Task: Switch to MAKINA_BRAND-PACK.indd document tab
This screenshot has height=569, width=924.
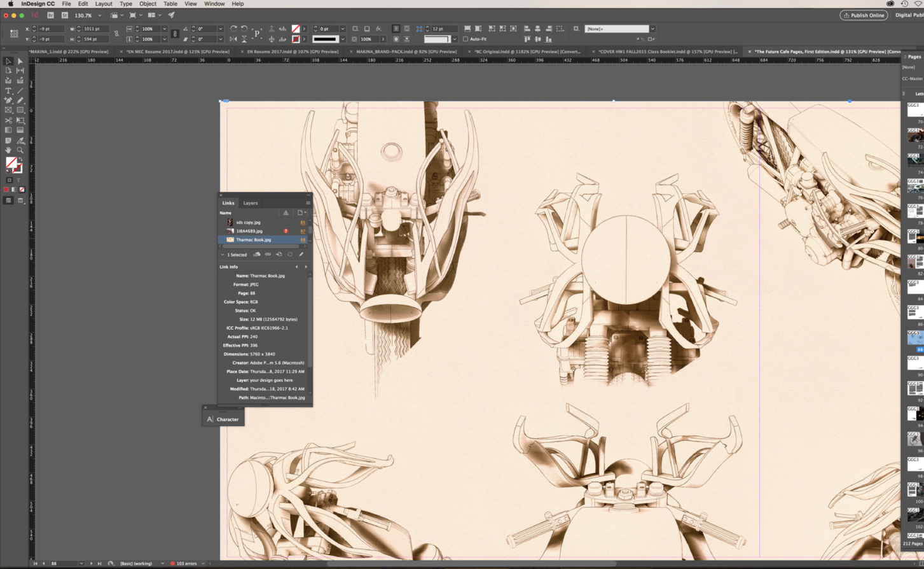Action: point(406,52)
